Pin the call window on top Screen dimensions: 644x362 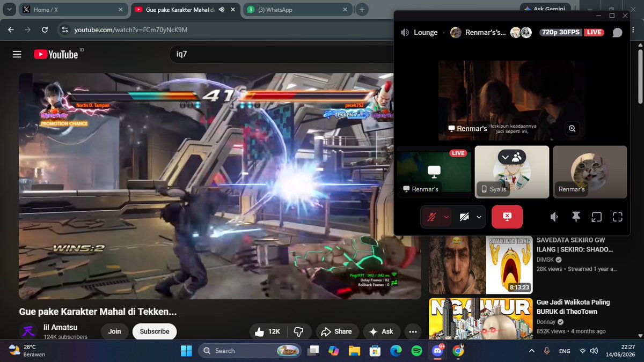pos(576,217)
